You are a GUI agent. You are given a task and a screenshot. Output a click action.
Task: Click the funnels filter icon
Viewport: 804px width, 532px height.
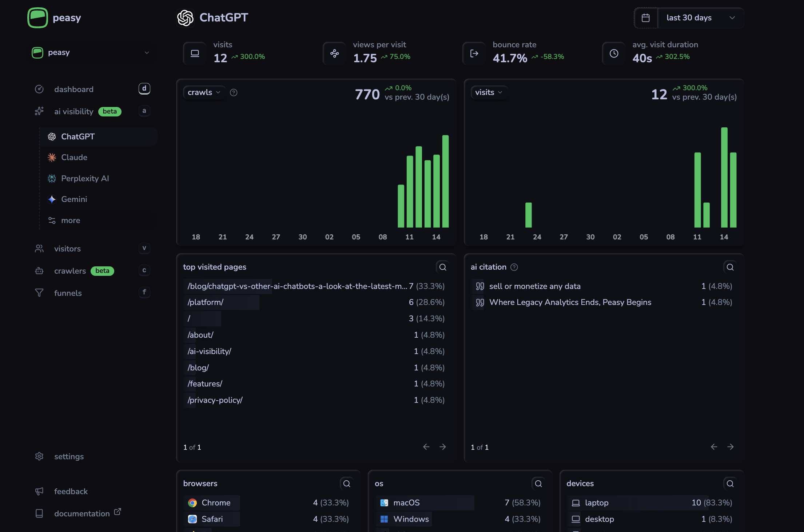tap(39, 293)
